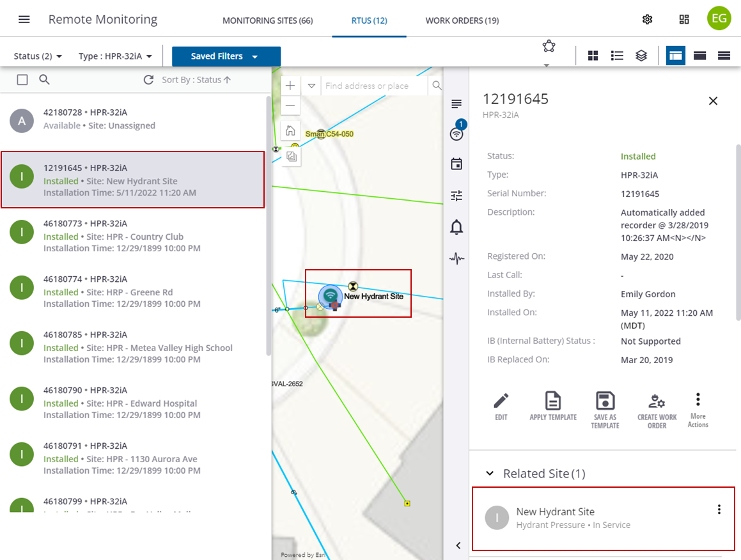The image size is (741, 560).
Task: Open the waveform signal side tab
Action: point(456,258)
